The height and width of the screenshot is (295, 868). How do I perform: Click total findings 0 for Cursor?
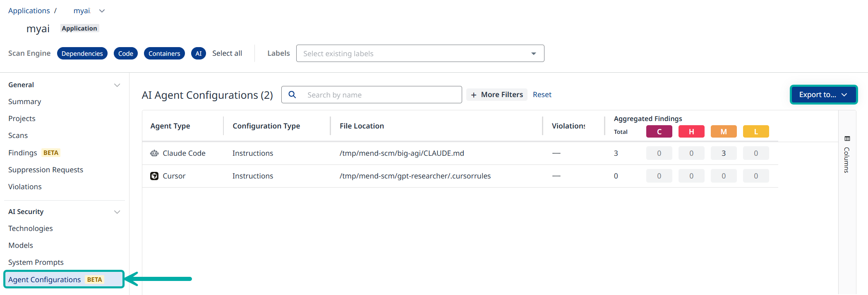pos(616,176)
